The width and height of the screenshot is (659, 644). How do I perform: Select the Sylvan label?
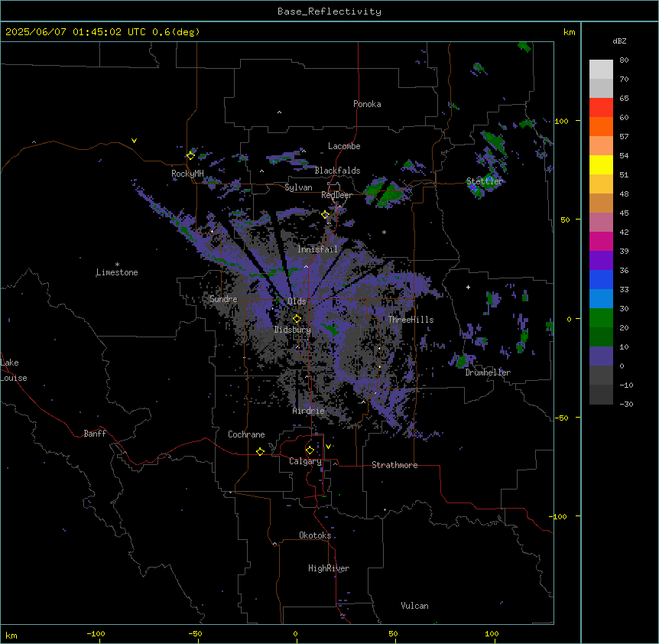[298, 187]
